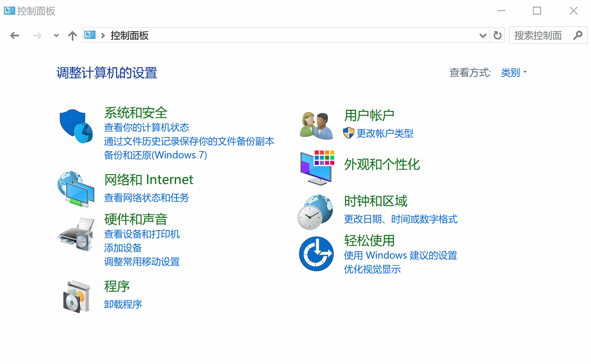The image size is (591, 364).
Task: Click the 控制面板 breadcrumb in address bar
Action: 130,36
